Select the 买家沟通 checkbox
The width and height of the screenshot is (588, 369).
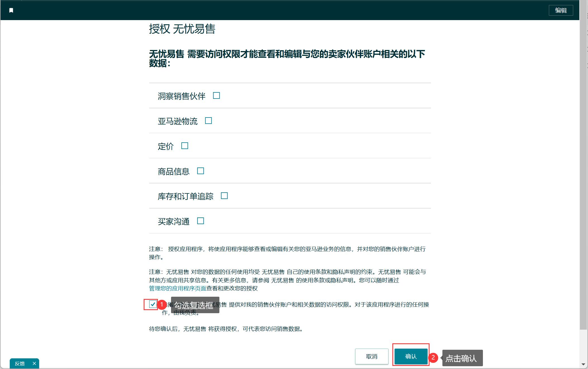(x=201, y=221)
